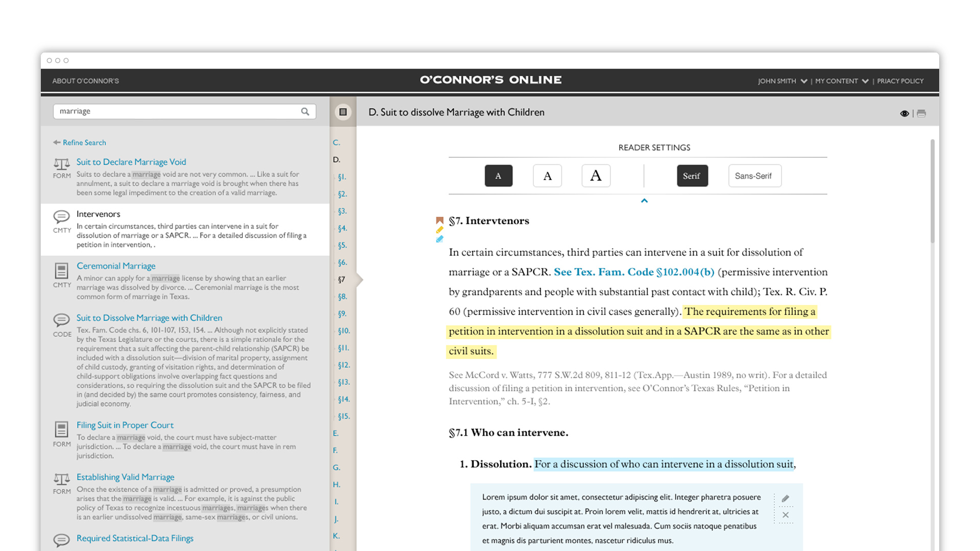Click the bookmark flag beside §7

pos(439,220)
